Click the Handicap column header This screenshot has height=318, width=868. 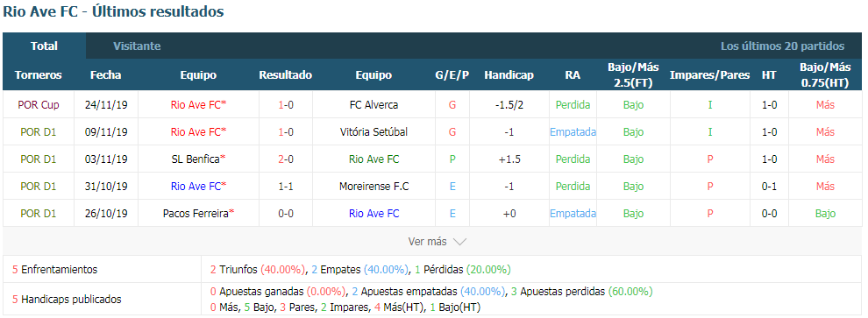pos(509,75)
